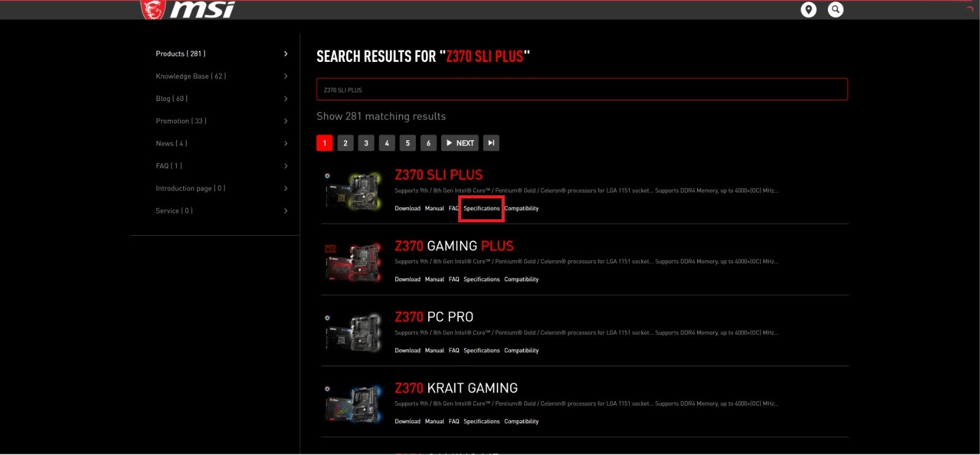Filter by Introduction page (0)
Viewport: 980px width, 455px height.
click(190, 189)
